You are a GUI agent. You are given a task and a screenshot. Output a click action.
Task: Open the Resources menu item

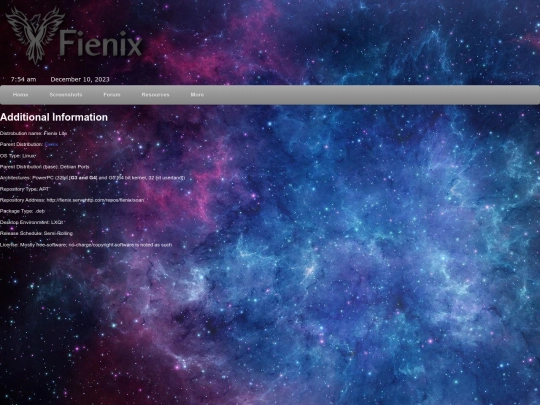[155, 95]
